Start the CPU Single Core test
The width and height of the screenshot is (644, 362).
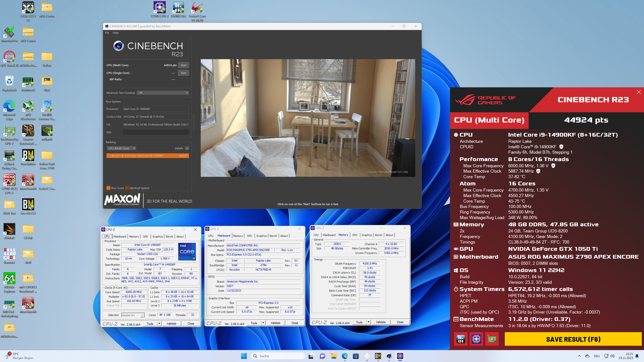point(183,73)
